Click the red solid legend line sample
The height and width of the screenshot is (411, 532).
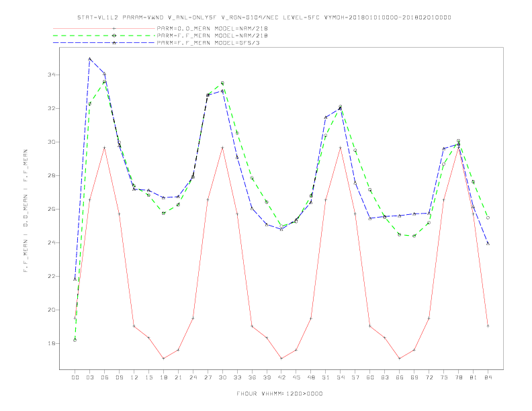click(x=104, y=28)
